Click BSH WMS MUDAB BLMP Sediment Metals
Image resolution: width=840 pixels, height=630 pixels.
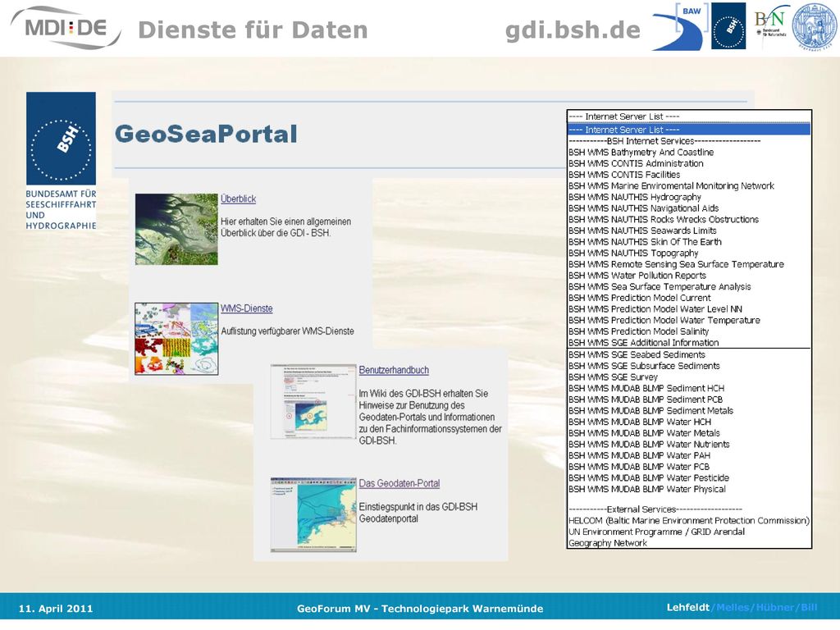coord(689,411)
